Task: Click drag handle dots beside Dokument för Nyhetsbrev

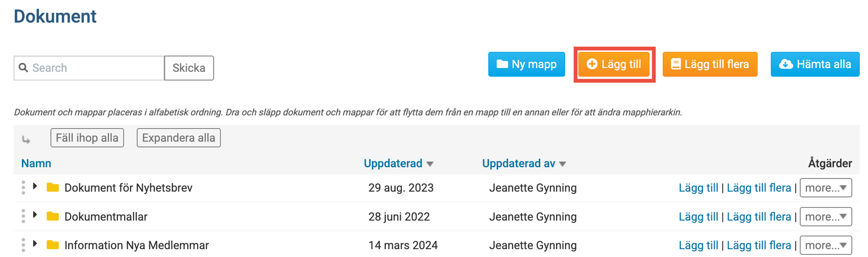Action: pos(23,187)
